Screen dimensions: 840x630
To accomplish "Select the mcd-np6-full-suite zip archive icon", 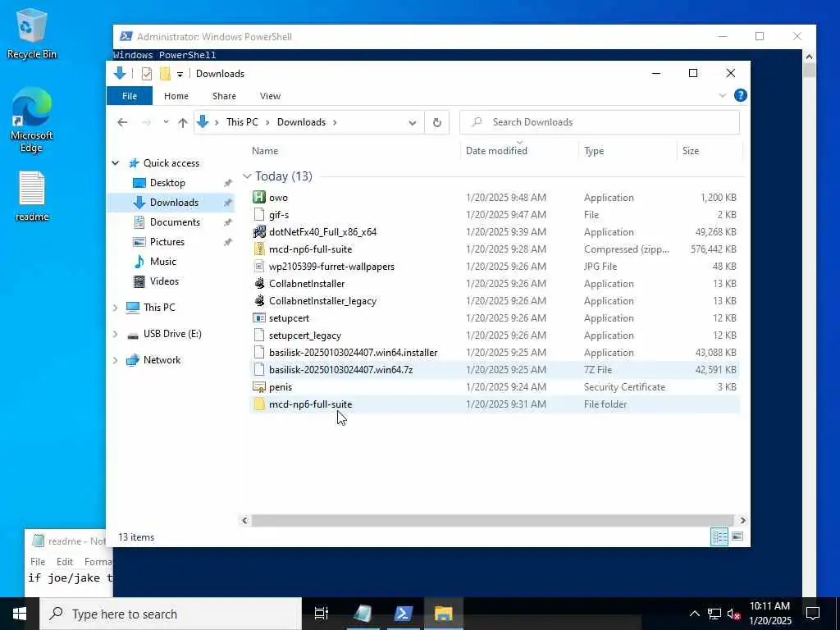I will (x=259, y=249).
